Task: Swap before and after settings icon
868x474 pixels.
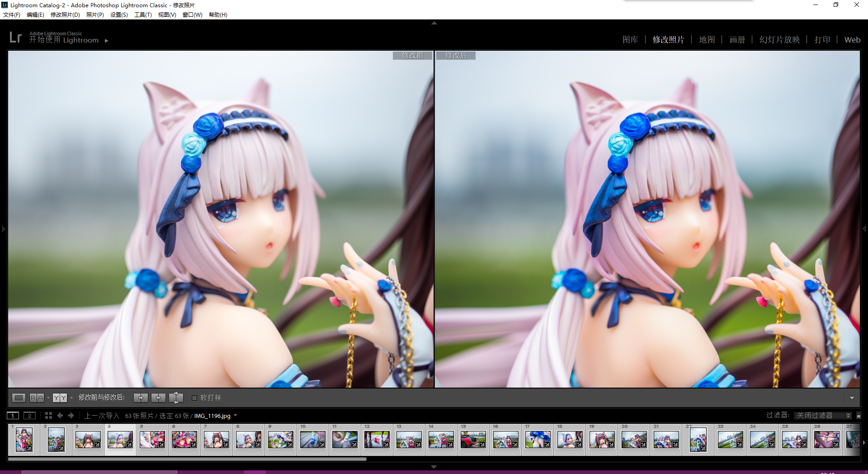Action: pyautogui.click(x=176, y=398)
